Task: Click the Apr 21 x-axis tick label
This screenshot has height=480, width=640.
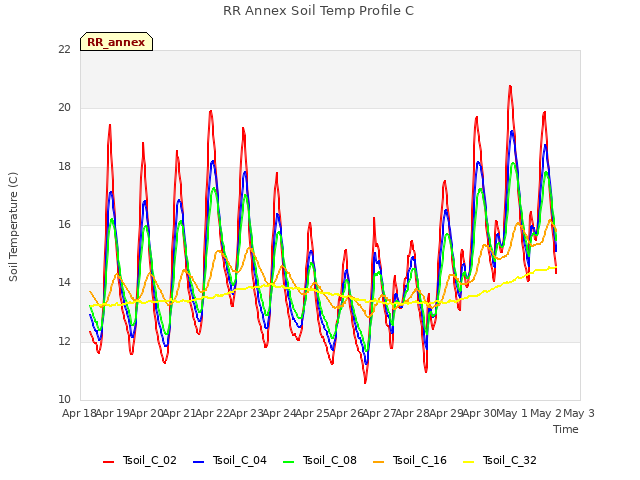Action: 179,413
